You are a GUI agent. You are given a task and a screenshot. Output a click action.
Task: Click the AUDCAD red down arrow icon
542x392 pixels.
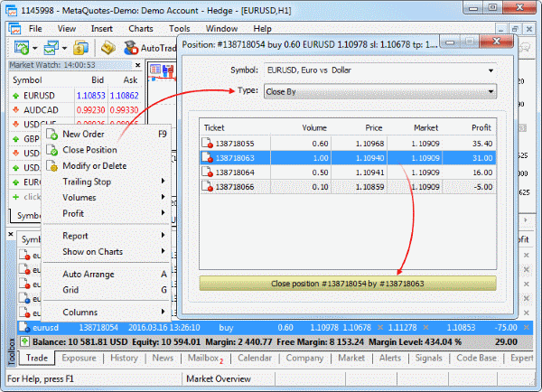pyautogui.click(x=15, y=110)
